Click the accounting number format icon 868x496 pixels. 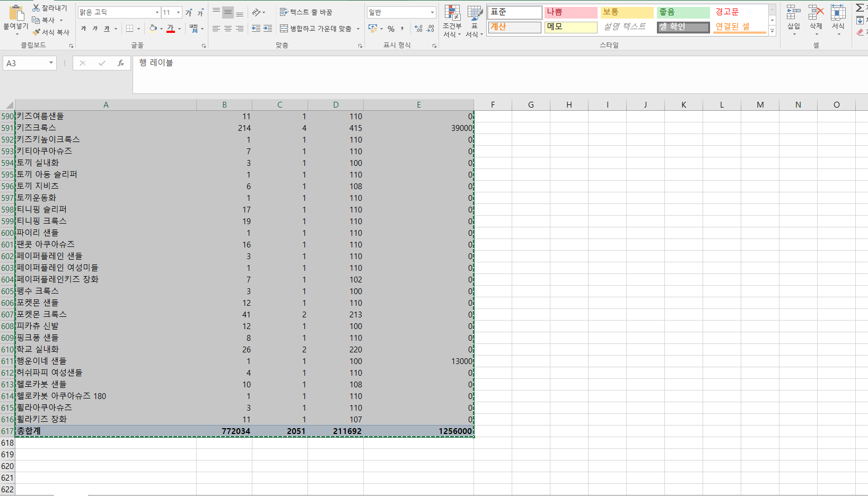373,28
